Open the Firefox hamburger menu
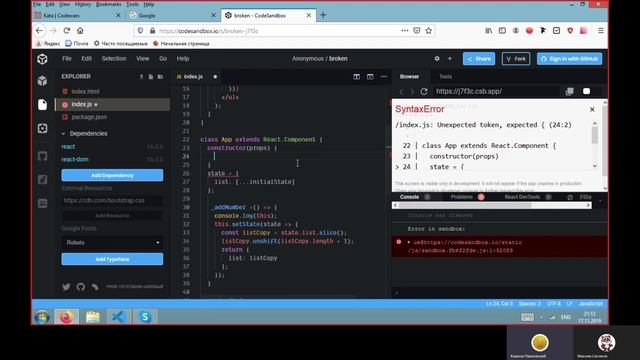640x360 pixels. point(601,31)
